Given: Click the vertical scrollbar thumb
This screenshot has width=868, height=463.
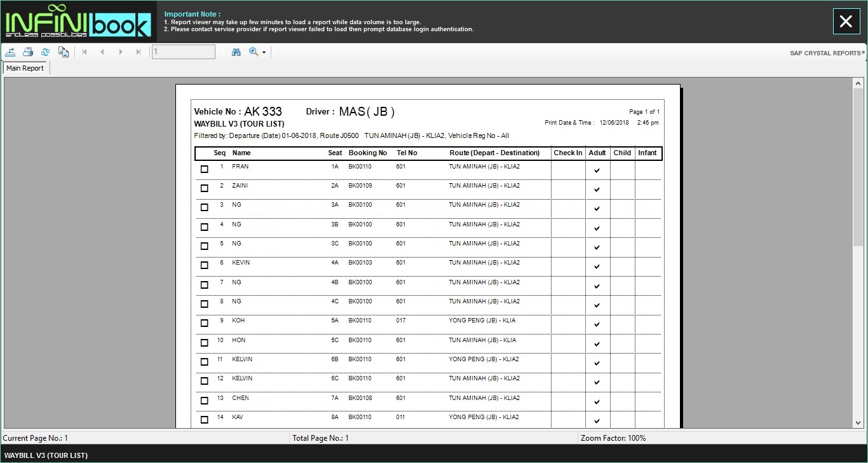Looking at the screenshot, I should [858, 167].
